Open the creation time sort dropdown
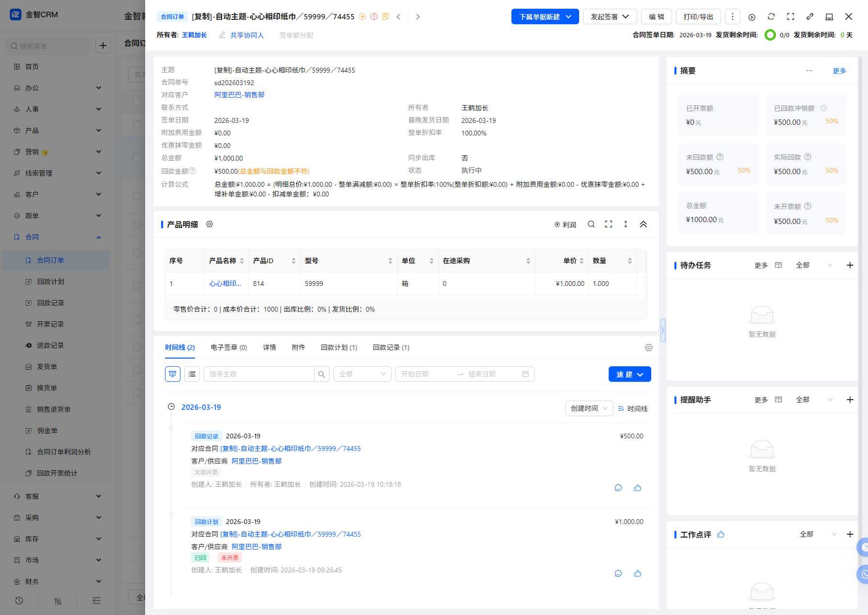 pos(589,408)
